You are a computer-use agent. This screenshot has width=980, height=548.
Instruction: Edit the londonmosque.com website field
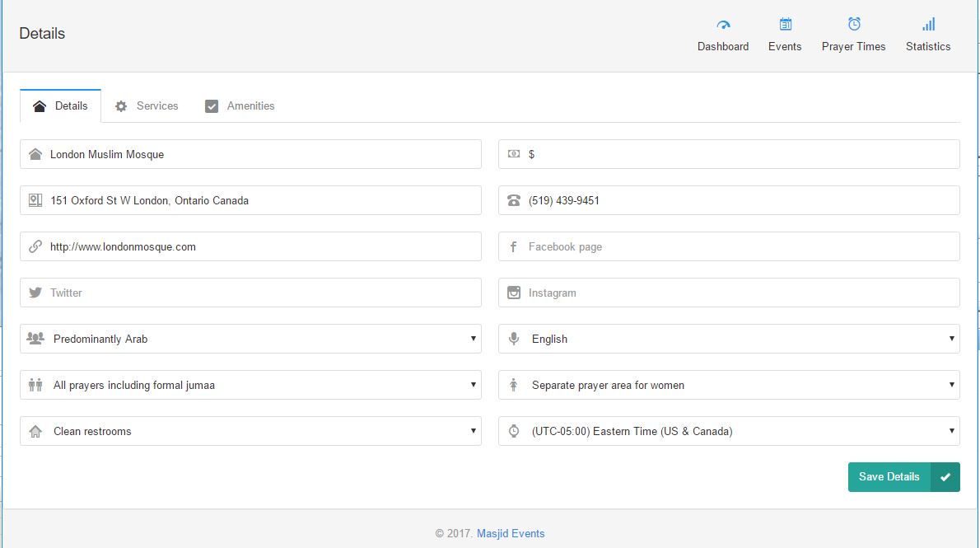[250, 246]
